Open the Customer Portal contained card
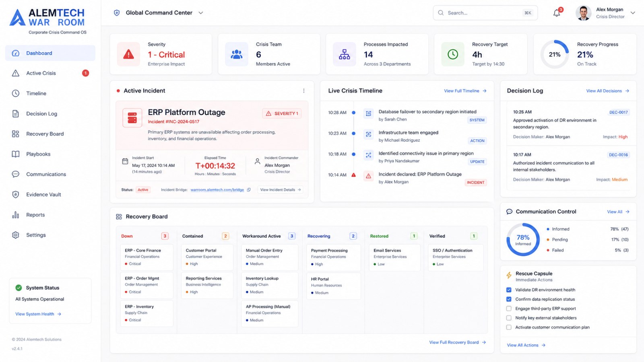The image size is (644, 362). point(207,257)
